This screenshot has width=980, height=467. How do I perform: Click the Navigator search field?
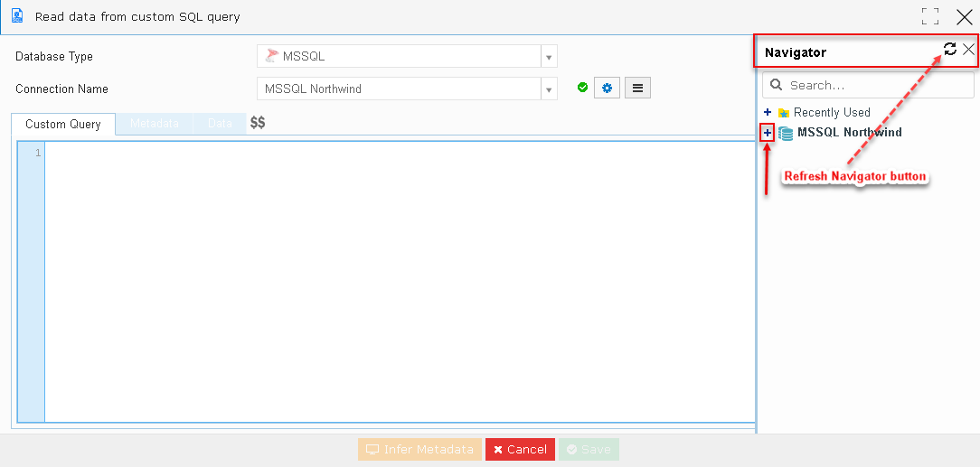tap(868, 85)
